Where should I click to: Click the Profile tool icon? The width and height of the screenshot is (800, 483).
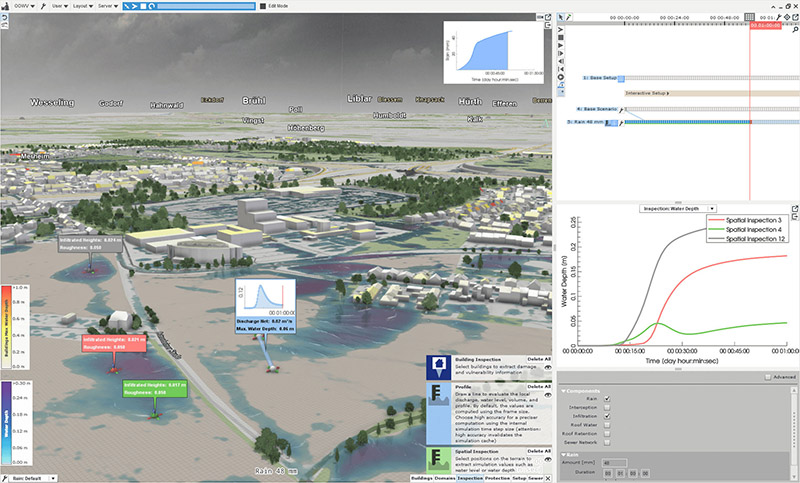(x=439, y=413)
